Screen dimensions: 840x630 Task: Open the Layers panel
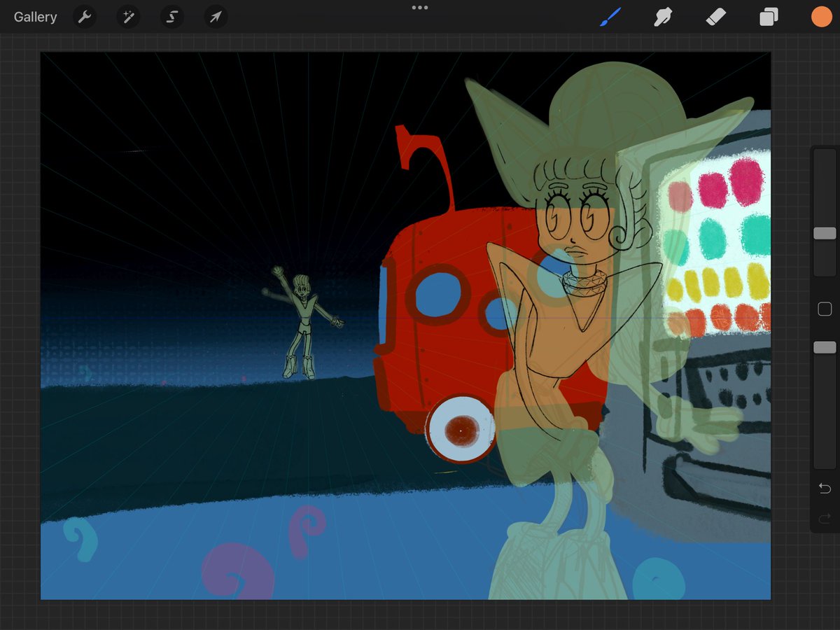click(769, 17)
